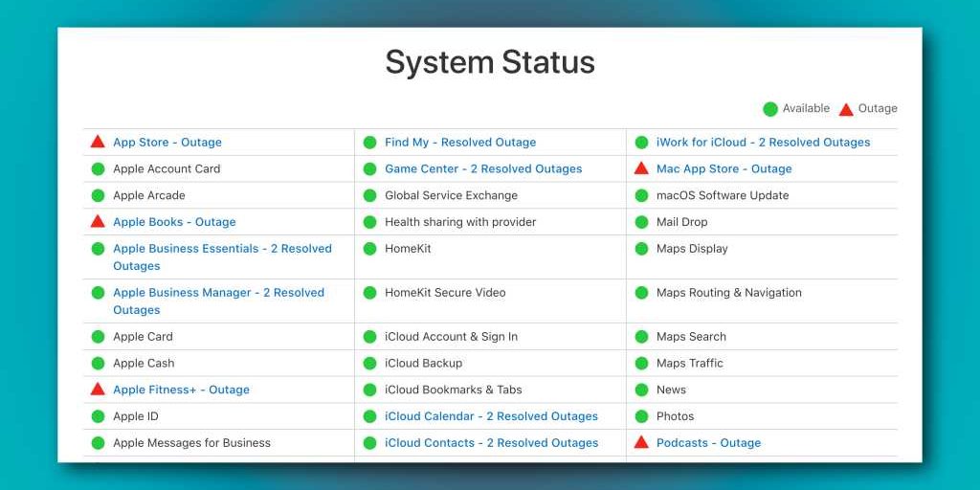Select the Maps Routing & Navigation entry
The width and height of the screenshot is (980, 490).
click(728, 293)
